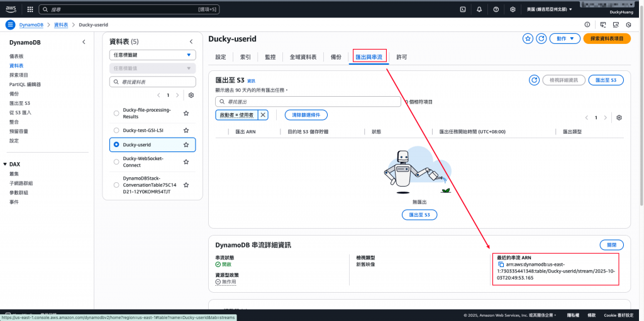Focus the 尋找資料表 search field
Image resolution: width=644 pixels, height=321 pixels.
click(x=152, y=82)
